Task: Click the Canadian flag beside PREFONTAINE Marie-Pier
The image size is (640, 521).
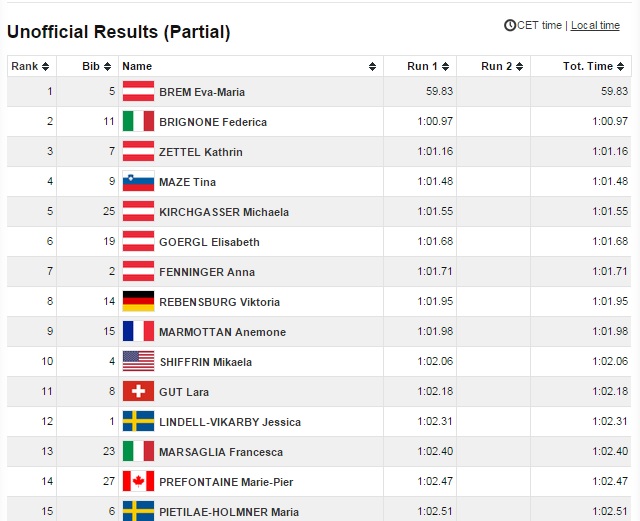Action: coord(138,482)
